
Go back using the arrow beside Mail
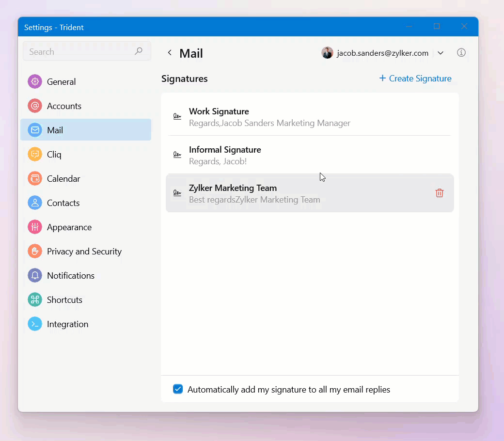170,53
